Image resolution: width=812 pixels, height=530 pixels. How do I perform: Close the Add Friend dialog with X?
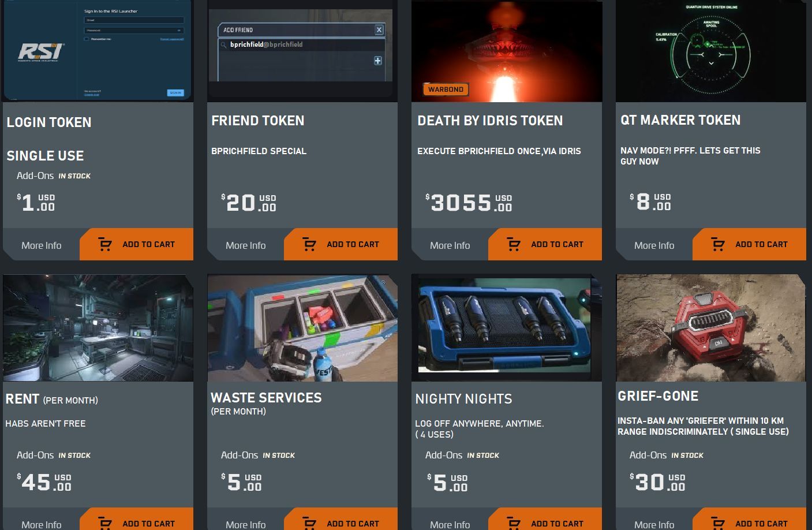click(379, 29)
